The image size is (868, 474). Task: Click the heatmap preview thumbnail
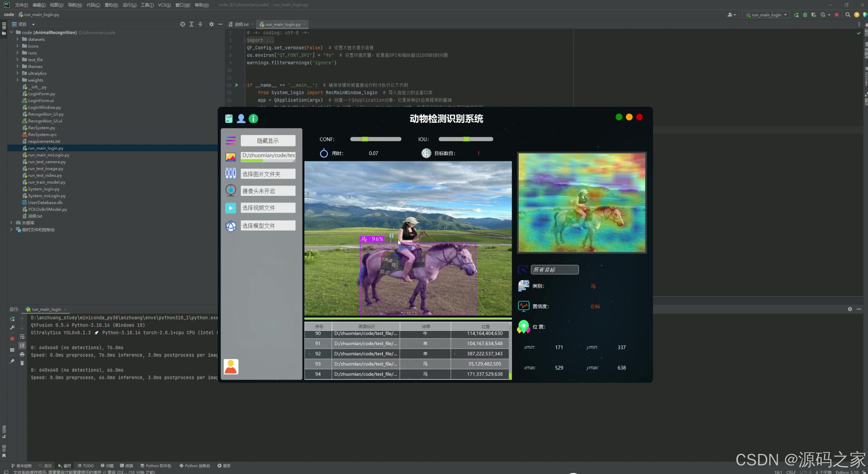click(x=582, y=202)
